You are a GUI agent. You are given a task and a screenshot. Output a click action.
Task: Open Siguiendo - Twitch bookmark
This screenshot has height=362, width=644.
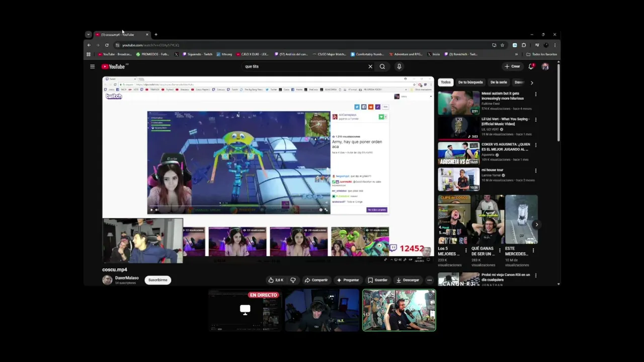coord(198,54)
